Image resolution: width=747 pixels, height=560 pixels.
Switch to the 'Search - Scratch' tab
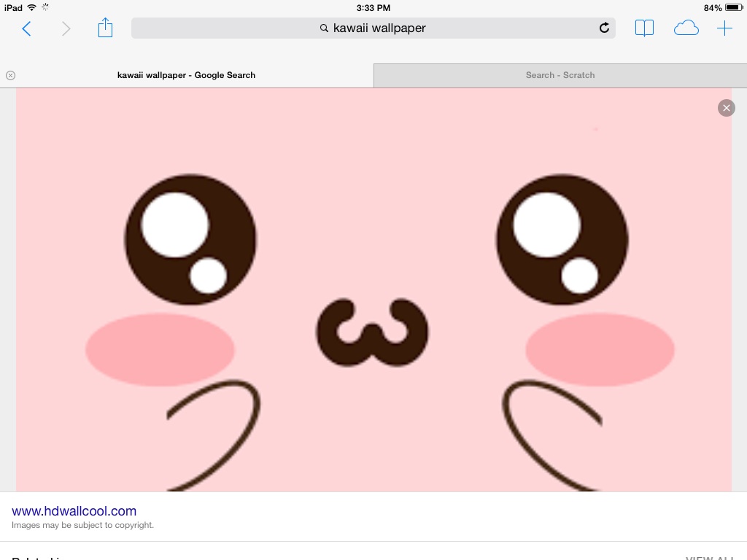click(x=560, y=75)
